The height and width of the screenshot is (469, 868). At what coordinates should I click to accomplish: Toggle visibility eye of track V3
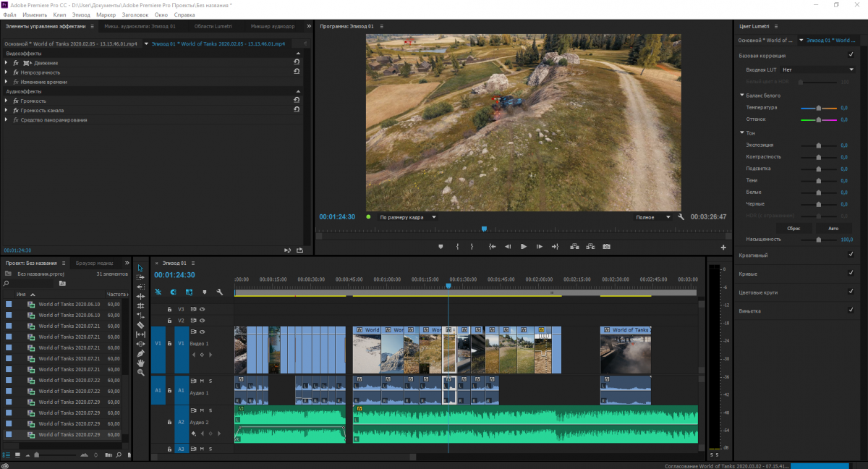point(203,309)
